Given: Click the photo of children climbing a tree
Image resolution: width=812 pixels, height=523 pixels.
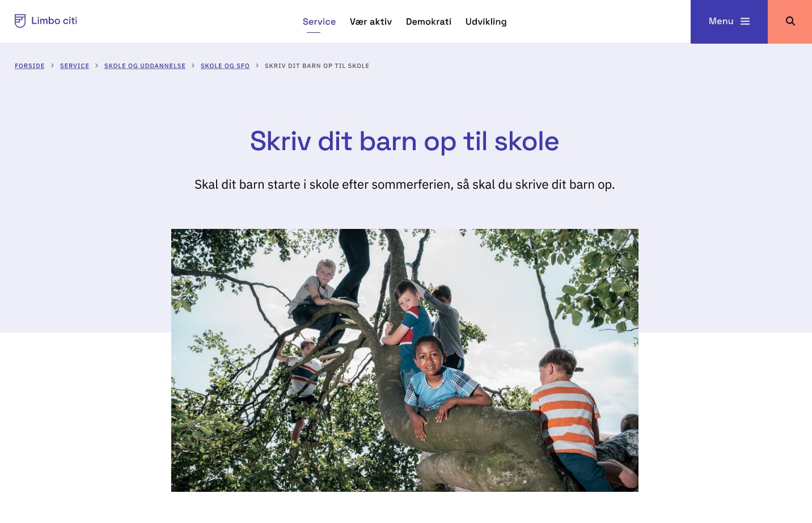Looking at the screenshot, I should (405, 360).
